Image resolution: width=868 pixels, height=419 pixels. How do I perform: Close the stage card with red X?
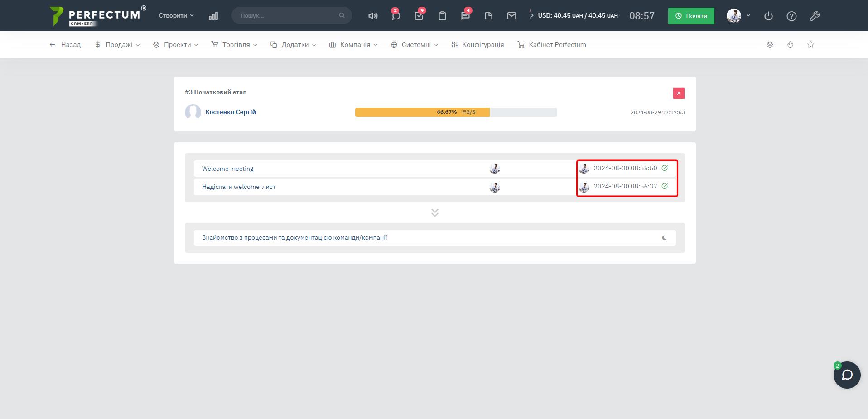tap(679, 93)
